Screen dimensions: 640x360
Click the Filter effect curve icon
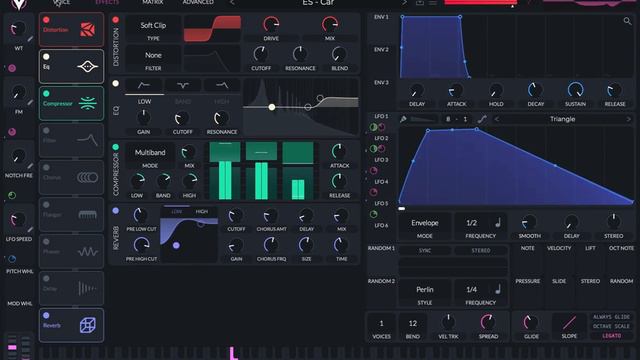coord(87,140)
